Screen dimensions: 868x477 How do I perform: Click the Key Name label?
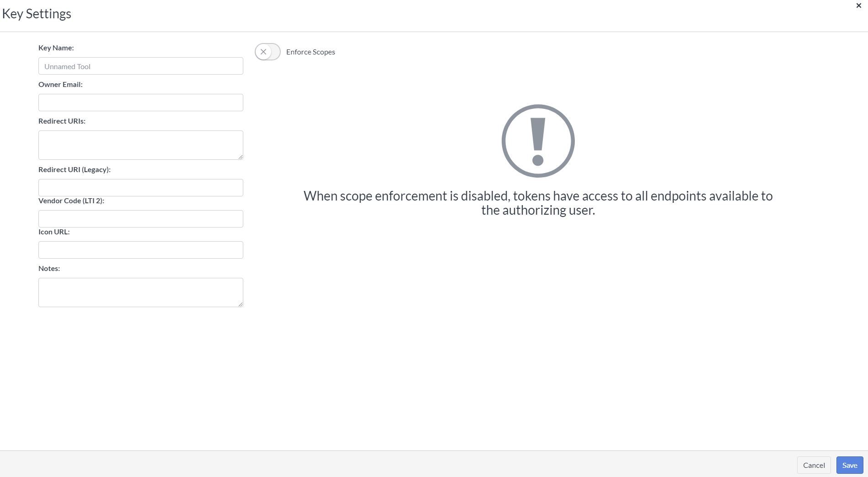pos(56,48)
